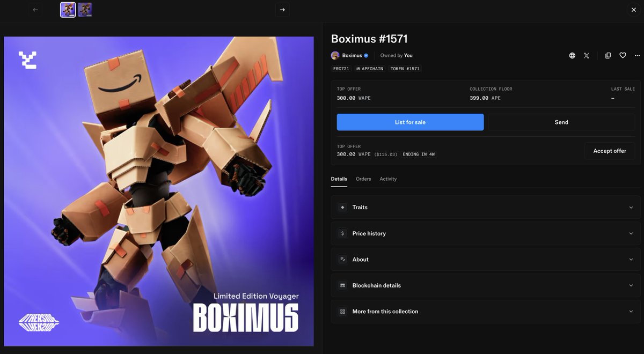Click the Accept offer button
This screenshot has width=644, height=354.
click(x=610, y=151)
